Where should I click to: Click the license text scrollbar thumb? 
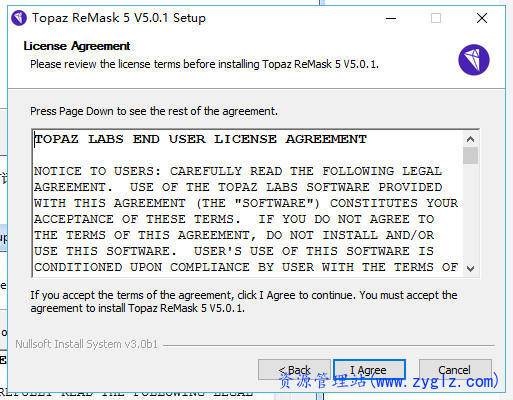pyautogui.click(x=470, y=156)
